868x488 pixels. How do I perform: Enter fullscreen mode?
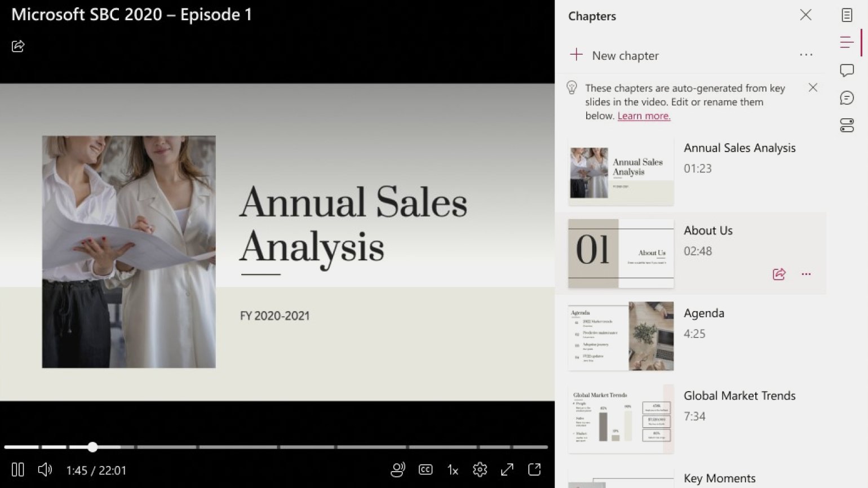point(507,469)
